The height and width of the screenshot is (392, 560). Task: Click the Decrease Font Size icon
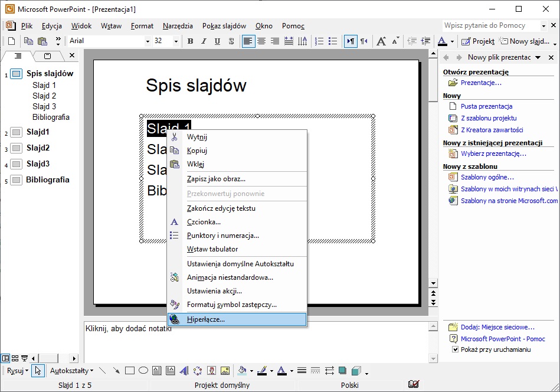click(395, 41)
